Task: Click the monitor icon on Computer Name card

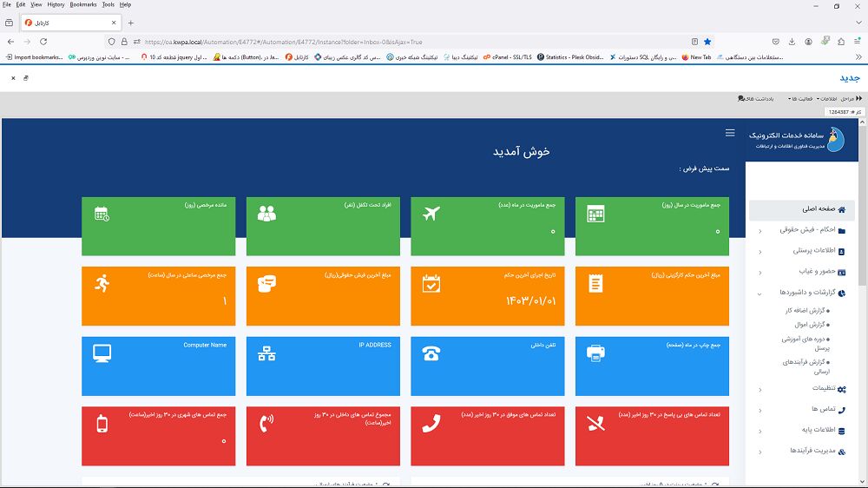Action: pyautogui.click(x=102, y=353)
